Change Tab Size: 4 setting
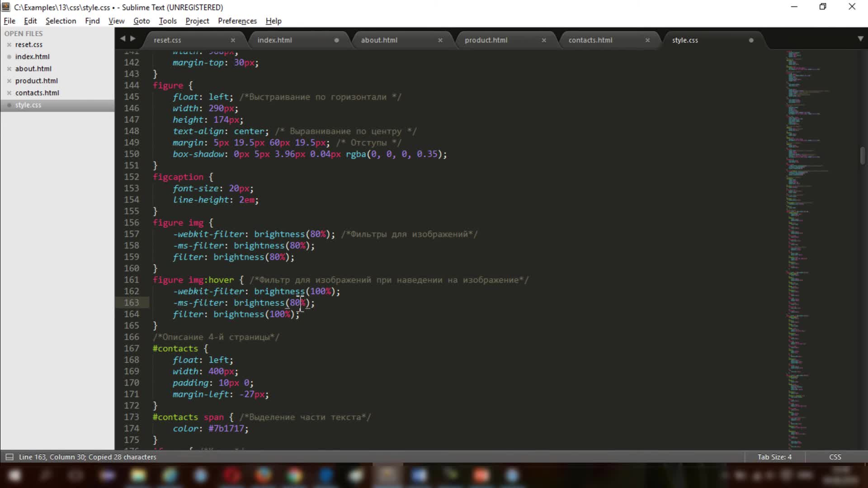The height and width of the screenshot is (488, 868). pyautogui.click(x=774, y=457)
